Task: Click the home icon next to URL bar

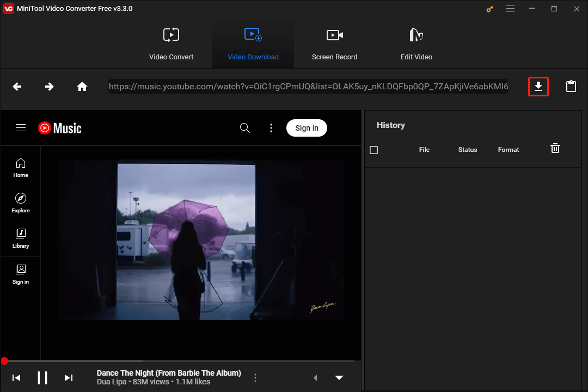Action: [82, 87]
